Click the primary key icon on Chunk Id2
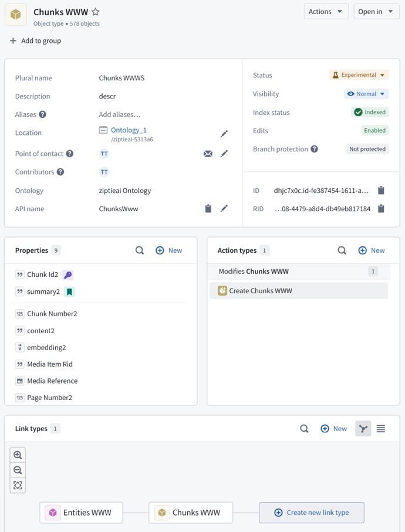405x532 pixels. click(x=68, y=275)
